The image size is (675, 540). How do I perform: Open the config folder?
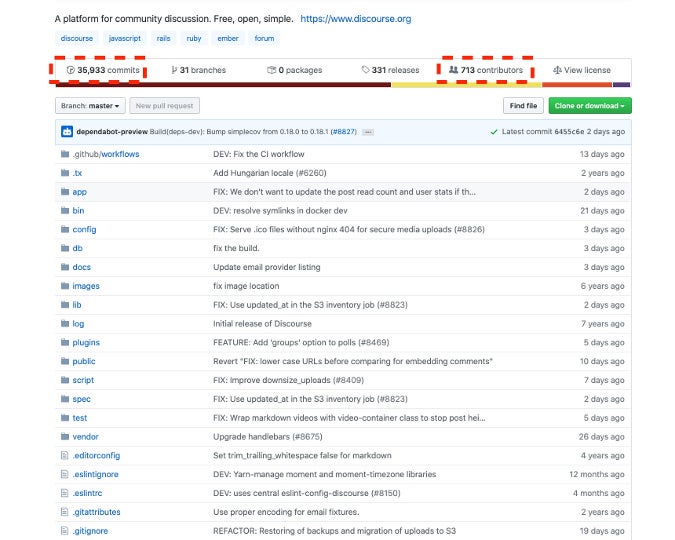(84, 230)
